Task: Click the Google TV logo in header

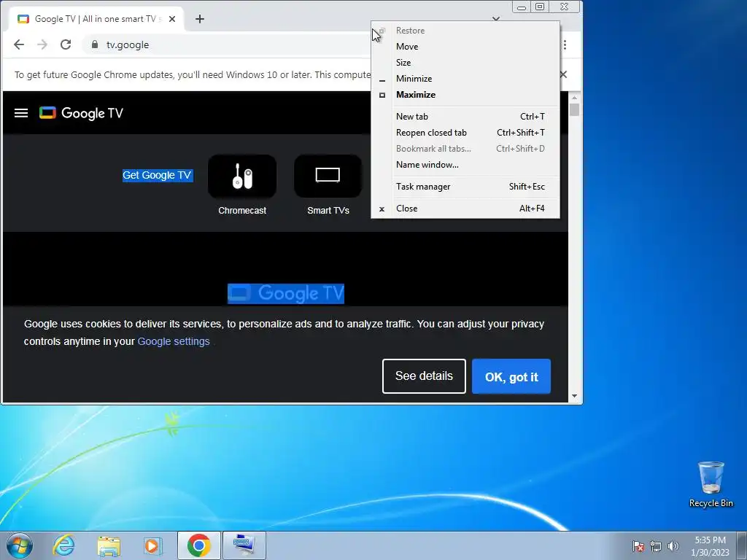Action: (81, 113)
